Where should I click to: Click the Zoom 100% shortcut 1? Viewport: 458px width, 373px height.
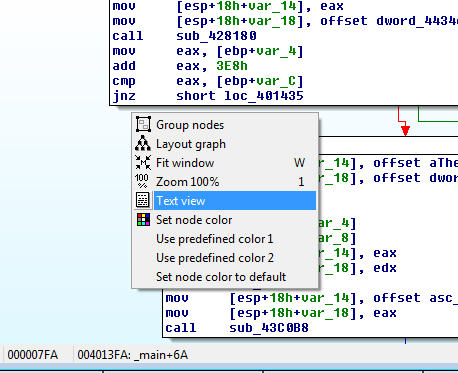click(x=301, y=182)
